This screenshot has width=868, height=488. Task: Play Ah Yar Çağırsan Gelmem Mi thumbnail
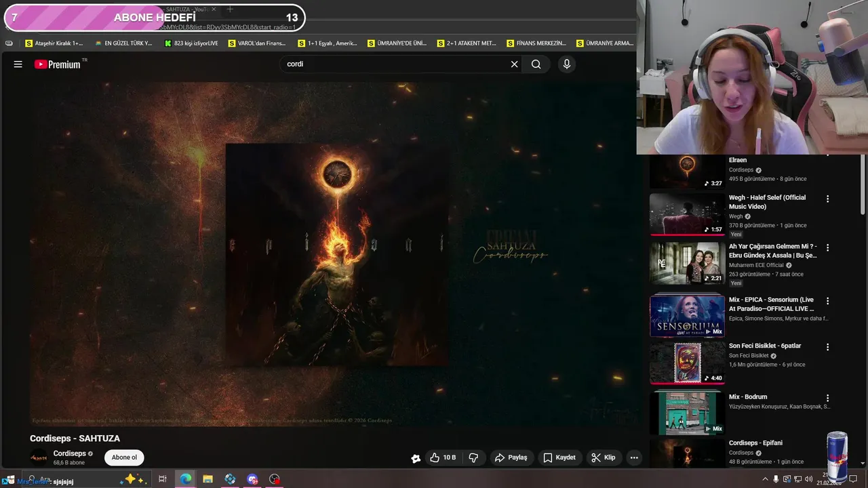pyautogui.click(x=687, y=264)
